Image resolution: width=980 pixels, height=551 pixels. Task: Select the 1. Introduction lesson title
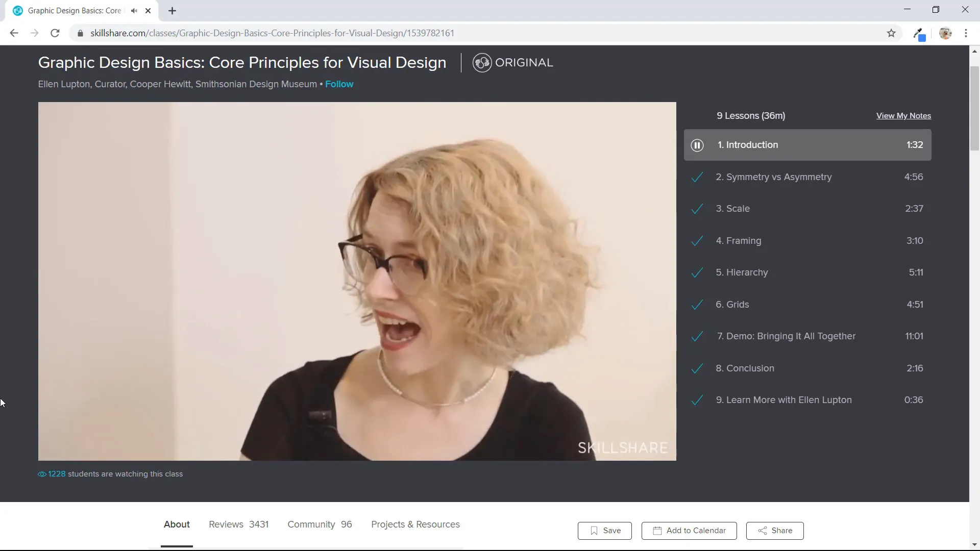point(748,145)
